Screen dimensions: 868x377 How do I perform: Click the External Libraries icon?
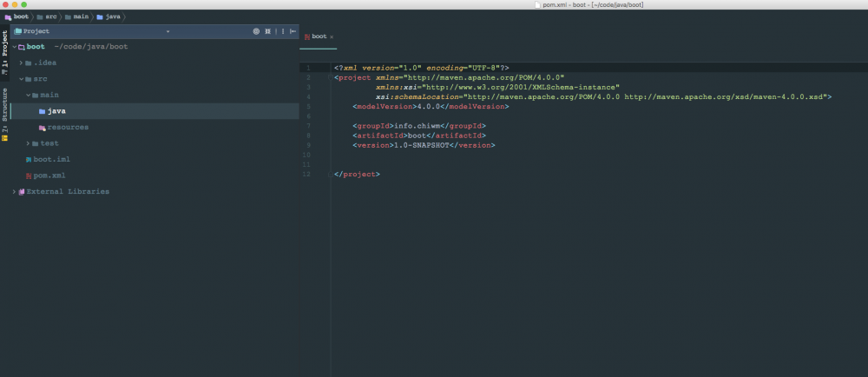click(21, 192)
